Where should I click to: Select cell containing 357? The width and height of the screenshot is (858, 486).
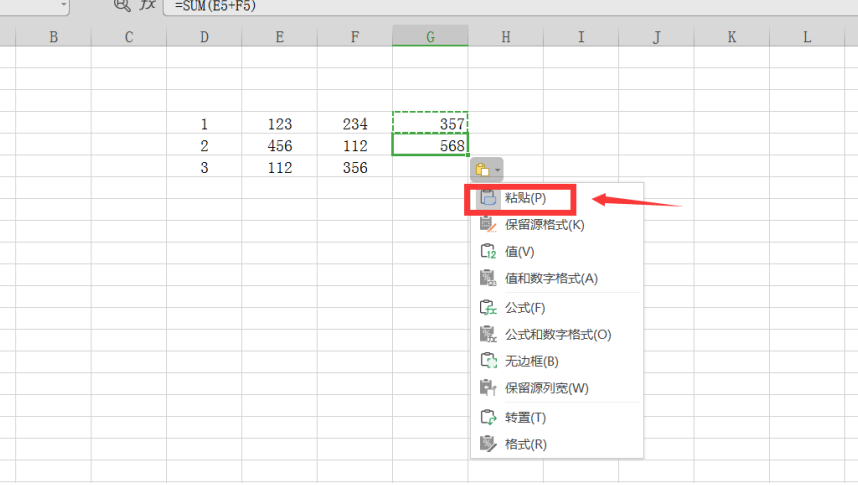(x=430, y=123)
